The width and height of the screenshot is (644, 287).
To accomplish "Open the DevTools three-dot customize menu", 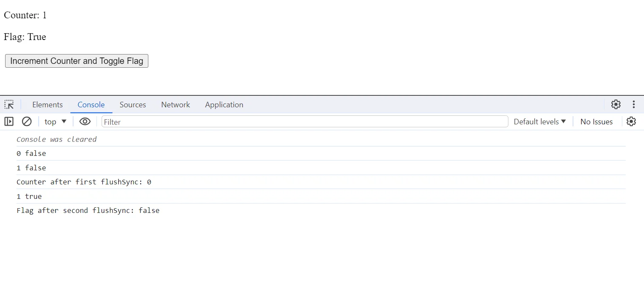I will click(x=634, y=104).
